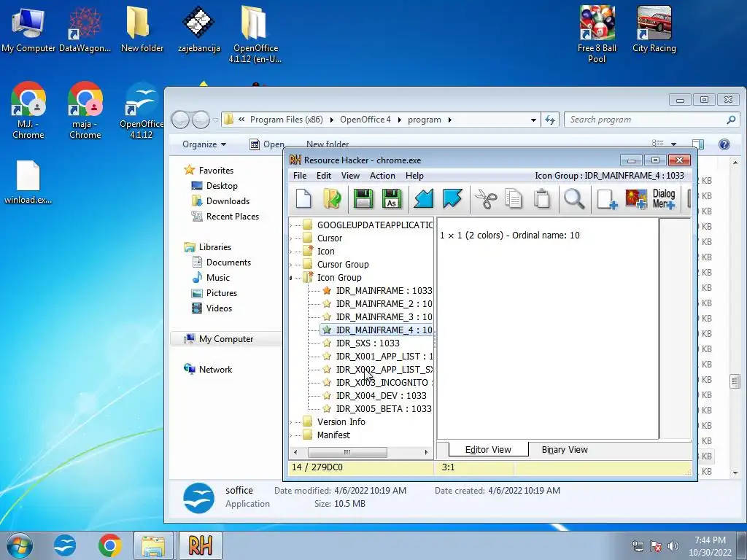Image resolution: width=747 pixels, height=560 pixels.
Task: Select IDR_MAINFRAME : 1033 tree item
Action: tap(384, 291)
